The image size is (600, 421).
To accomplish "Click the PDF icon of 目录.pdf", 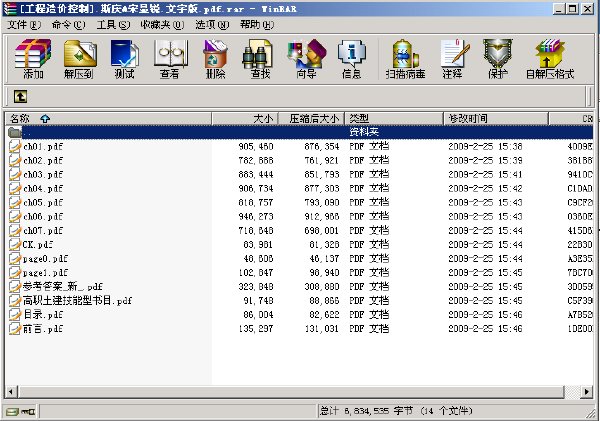I will tap(15, 315).
